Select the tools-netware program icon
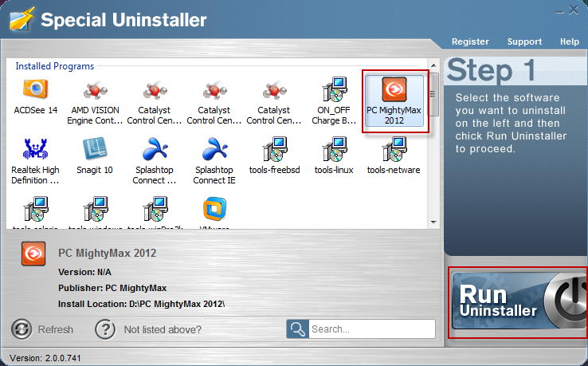Screen dimensions: 588x366 coord(394,149)
